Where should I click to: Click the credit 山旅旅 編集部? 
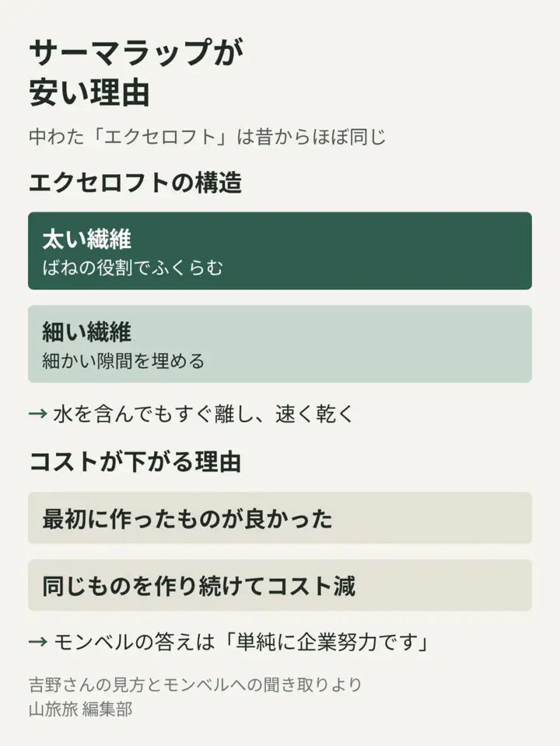[80, 709]
